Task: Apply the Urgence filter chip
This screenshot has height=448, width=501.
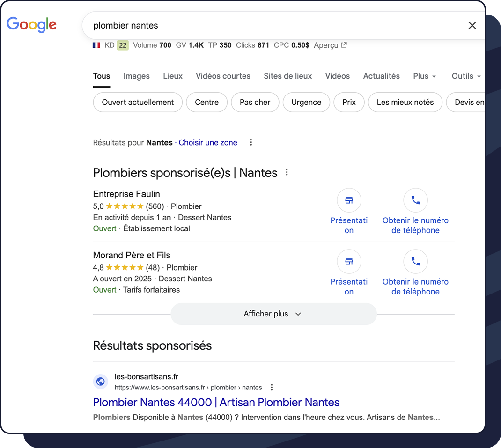Action: click(x=306, y=102)
